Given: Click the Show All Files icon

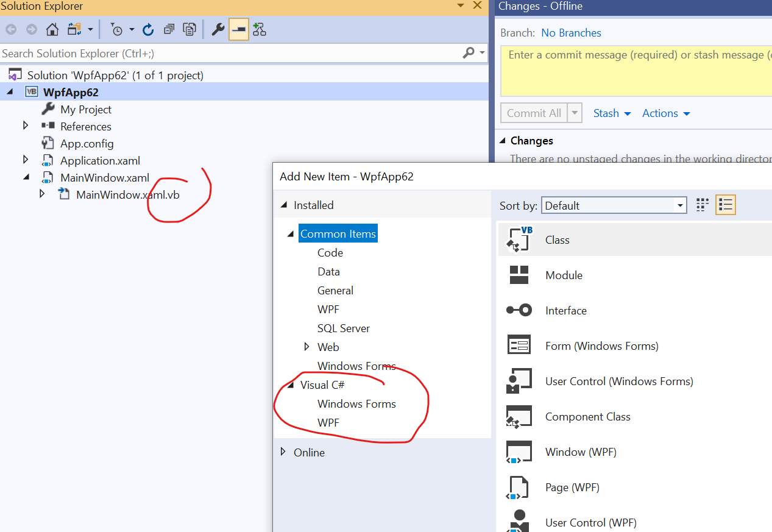Looking at the screenshot, I should [x=189, y=29].
